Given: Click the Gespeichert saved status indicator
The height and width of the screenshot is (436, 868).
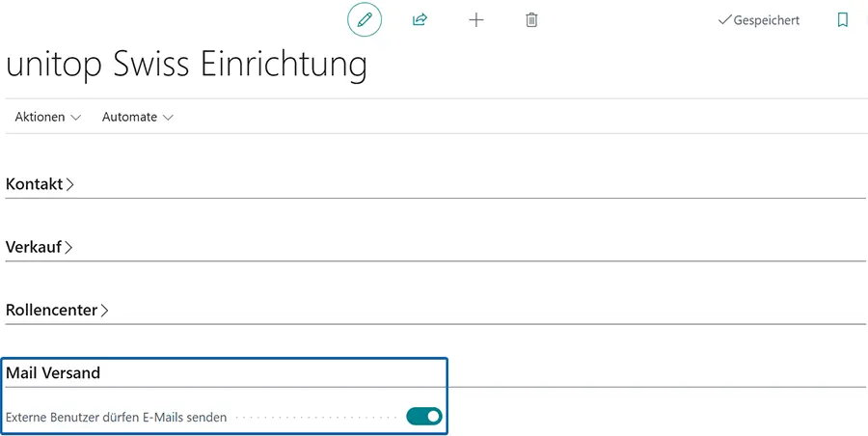Looking at the screenshot, I should click(x=759, y=20).
